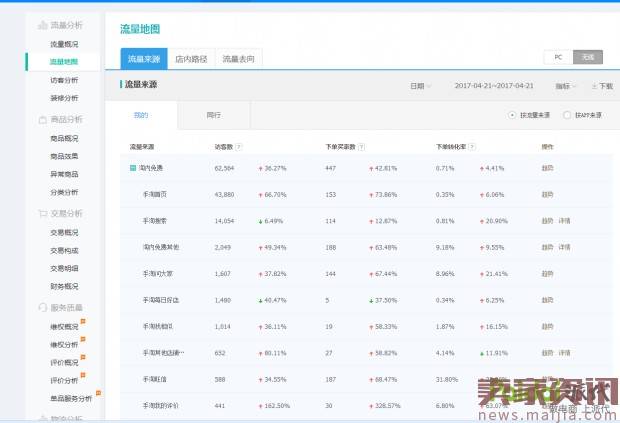Click 趋势 in the 淘内免费 row
Viewport: 620px width, 423px height.
547,168
